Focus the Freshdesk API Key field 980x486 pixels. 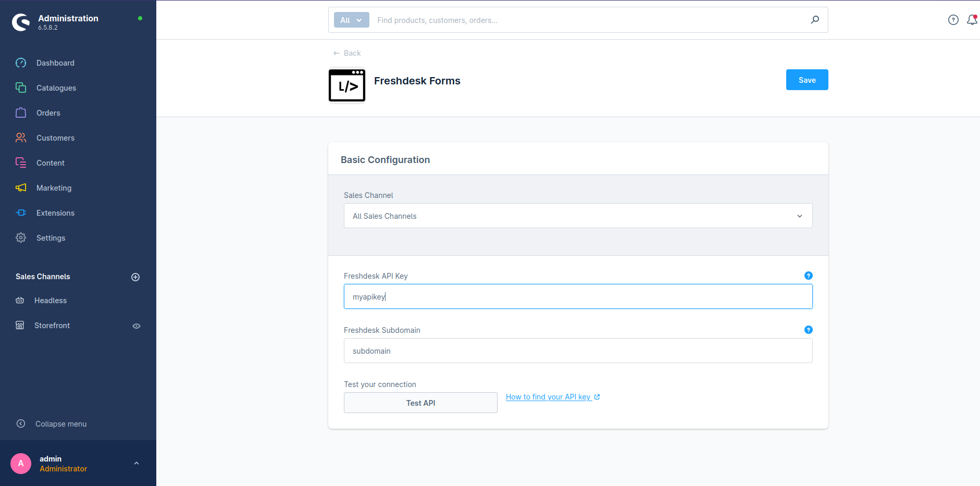click(578, 296)
